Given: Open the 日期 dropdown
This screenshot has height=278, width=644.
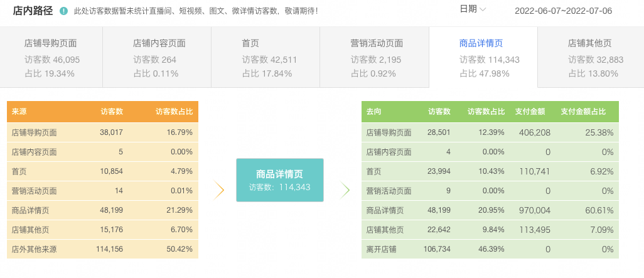Looking at the screenshot, I should [x=473, y=9].
